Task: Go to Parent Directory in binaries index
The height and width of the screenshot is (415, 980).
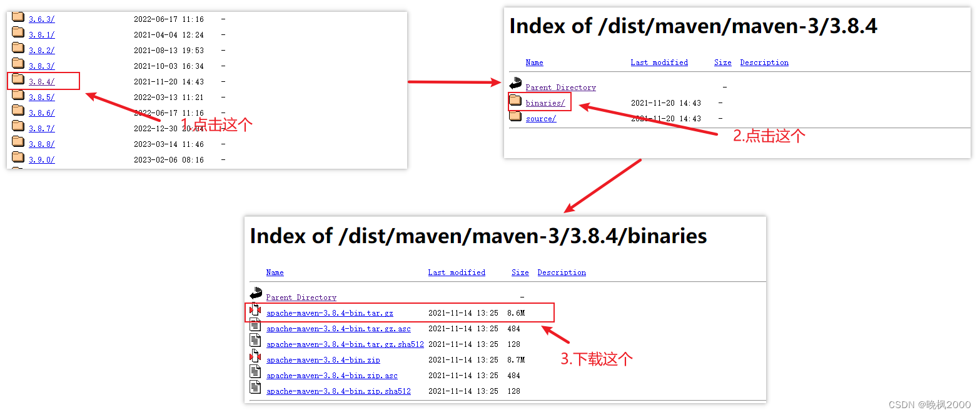Action: [x=301, y=297]
